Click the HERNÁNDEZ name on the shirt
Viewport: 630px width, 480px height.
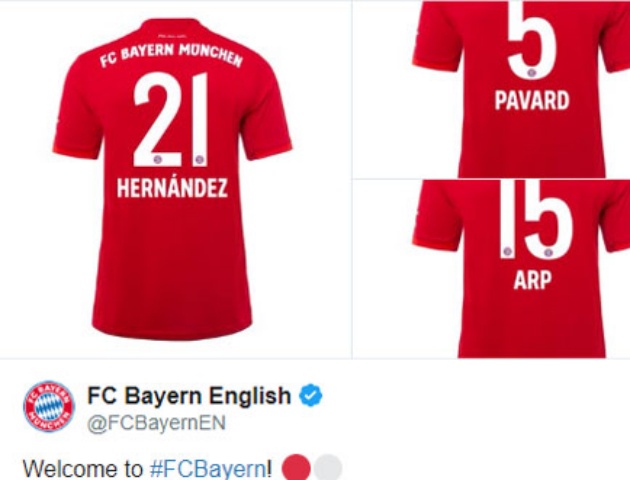tap(172, 188)
